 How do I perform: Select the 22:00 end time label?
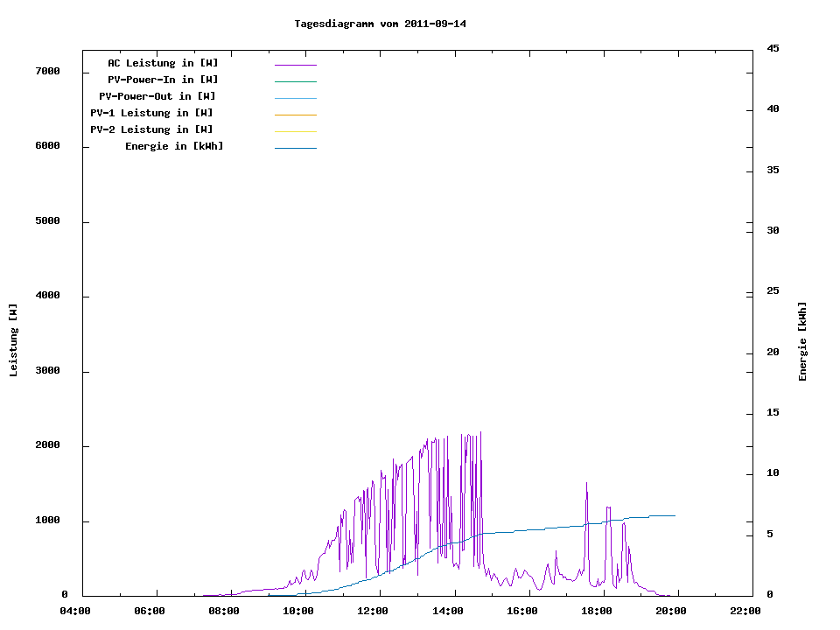click(x=745, y=611)
